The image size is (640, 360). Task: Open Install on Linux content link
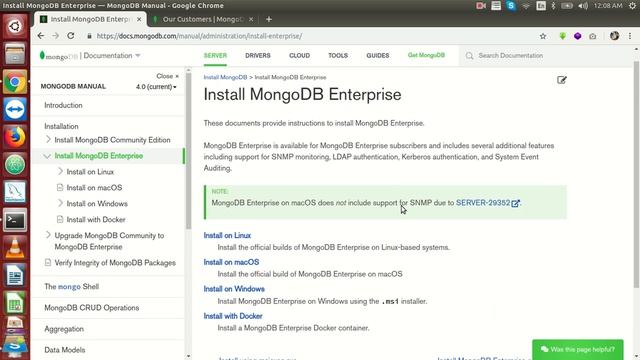227,236
